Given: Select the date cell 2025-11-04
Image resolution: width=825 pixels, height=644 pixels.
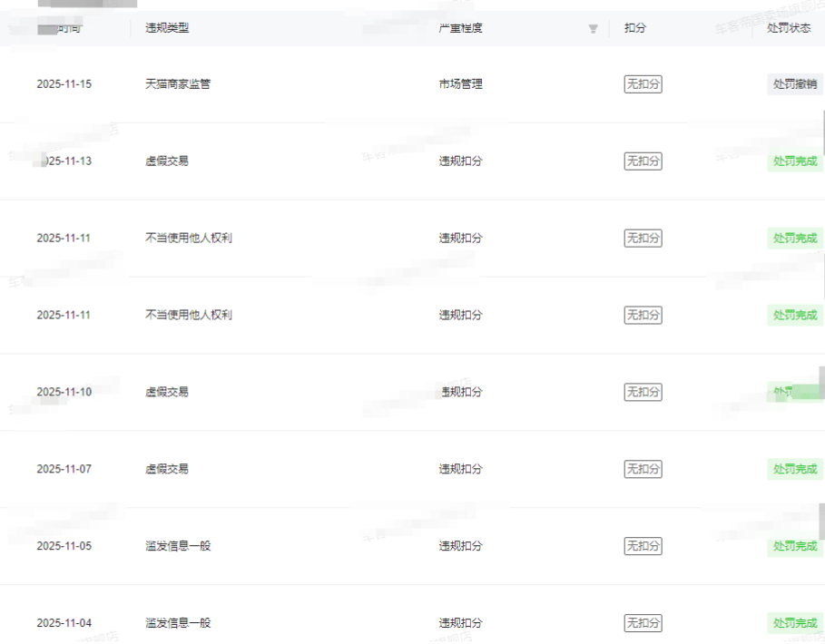Looking at the screenshot, I should pos(64,623).
